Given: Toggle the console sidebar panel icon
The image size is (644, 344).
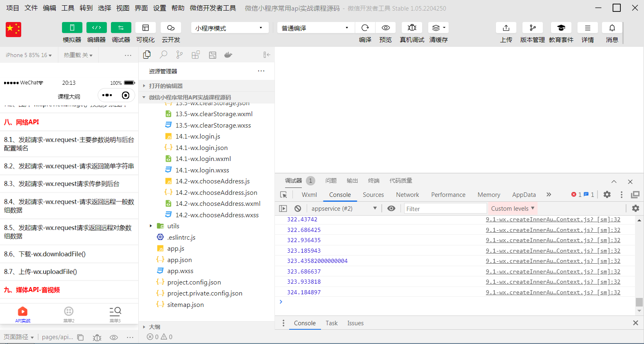Looking at the screenshot, I should tap(283, 208).
